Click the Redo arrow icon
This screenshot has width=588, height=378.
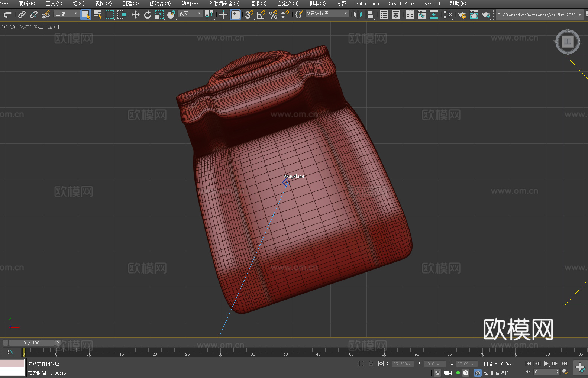[x=7, y=14]
